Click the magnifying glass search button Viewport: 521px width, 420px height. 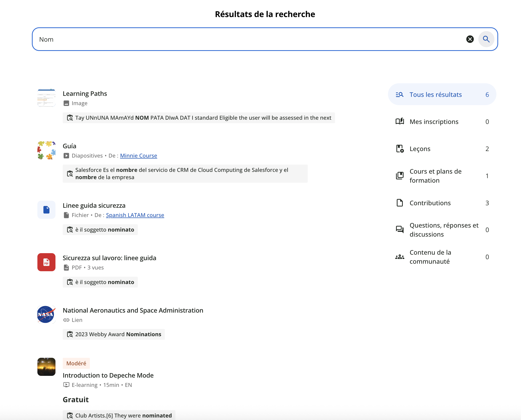click(x=486, y=39)
